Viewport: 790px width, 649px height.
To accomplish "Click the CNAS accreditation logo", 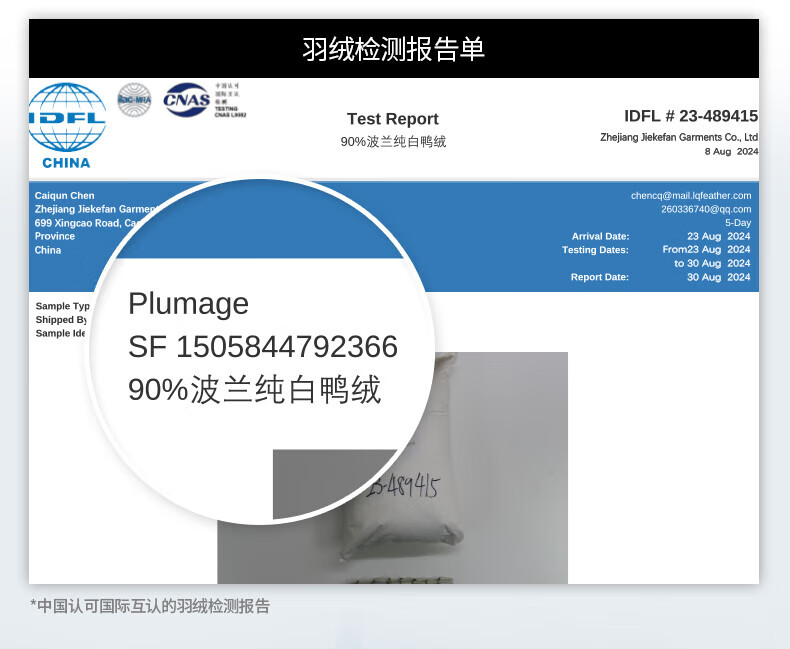I will tap(187, 99).
